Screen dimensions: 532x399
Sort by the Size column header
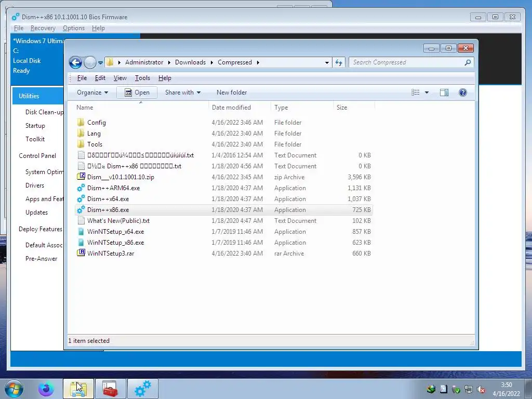point(354,107)
